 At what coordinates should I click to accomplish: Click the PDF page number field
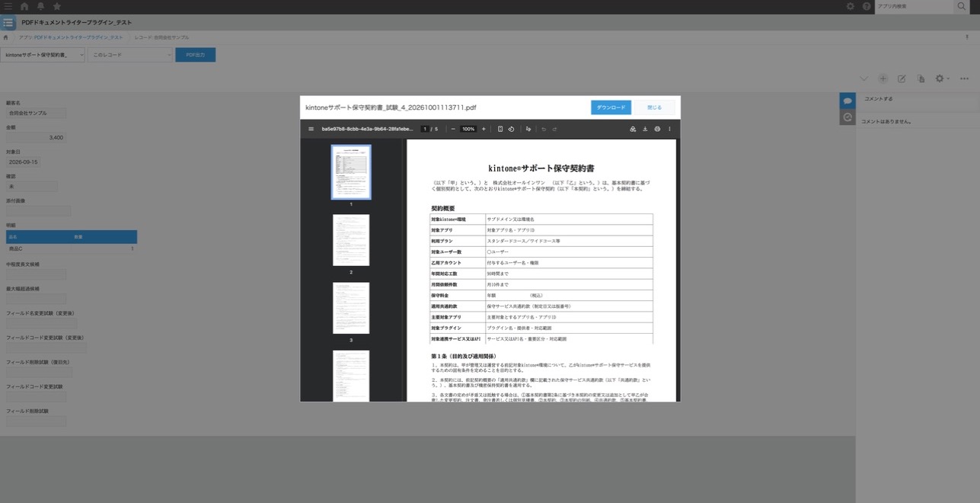[426, 129]
